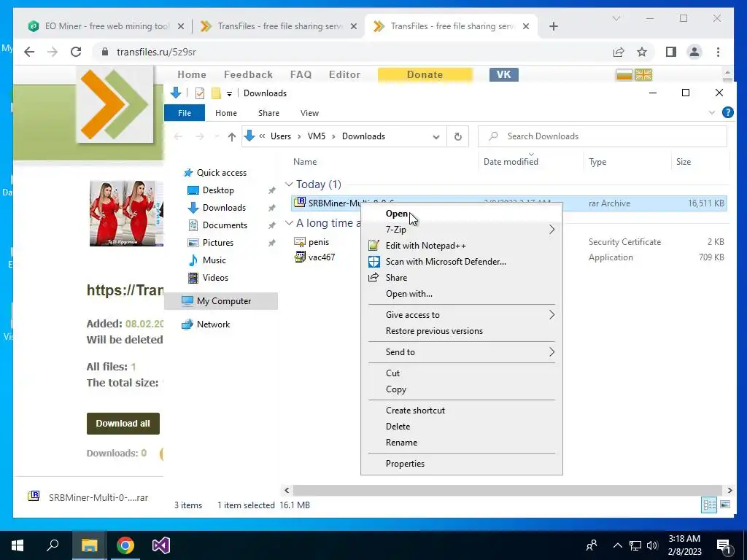Open Chrome three-dot menu

718,52
